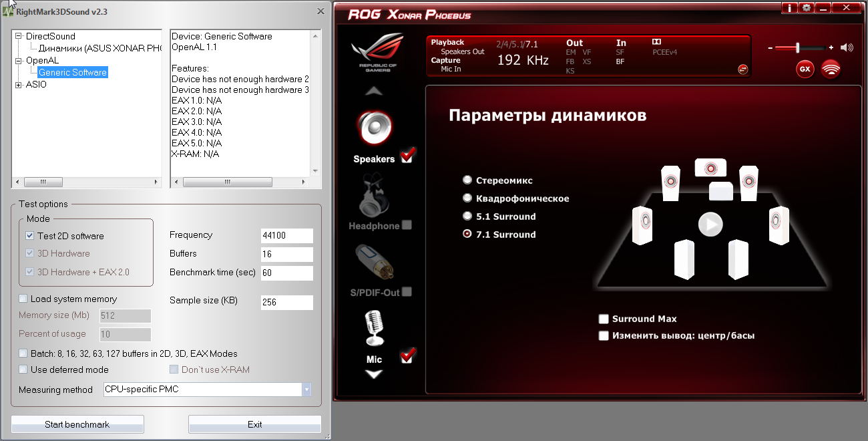Click the Speakers Out playback label

pyautogui.click(x=463, y=51)
